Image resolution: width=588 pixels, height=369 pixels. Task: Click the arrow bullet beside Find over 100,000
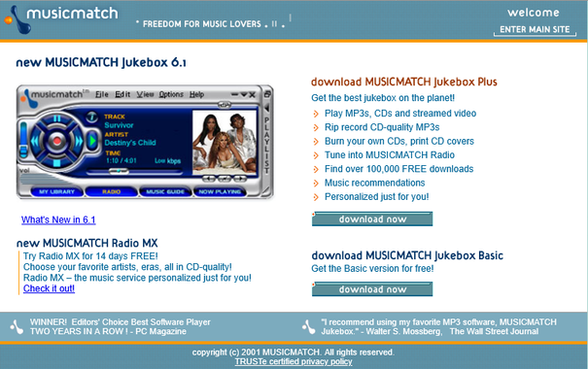[316, 169]
